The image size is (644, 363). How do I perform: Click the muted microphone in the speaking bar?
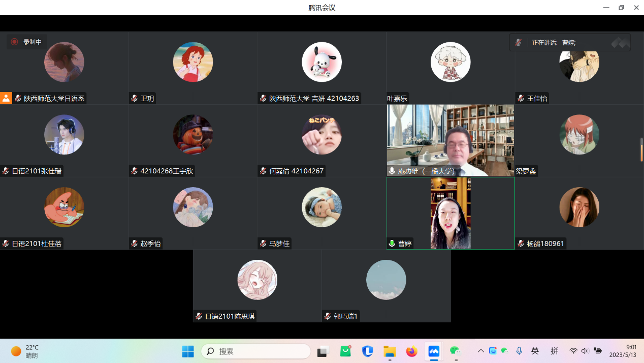point(518,43)
